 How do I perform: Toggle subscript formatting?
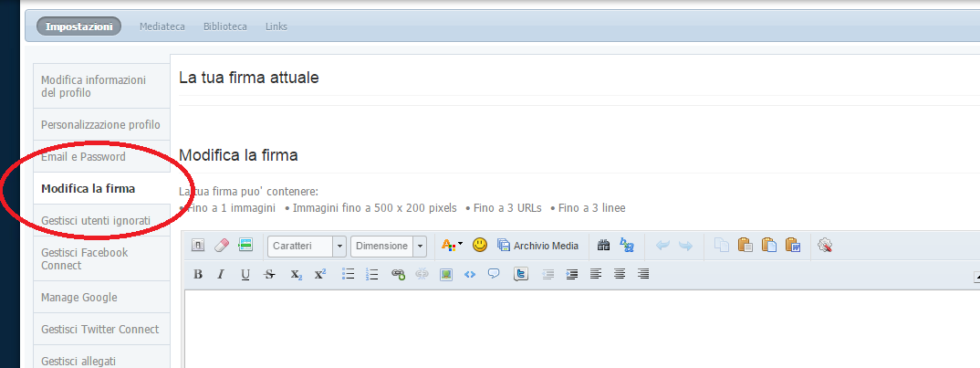(297, 274)
